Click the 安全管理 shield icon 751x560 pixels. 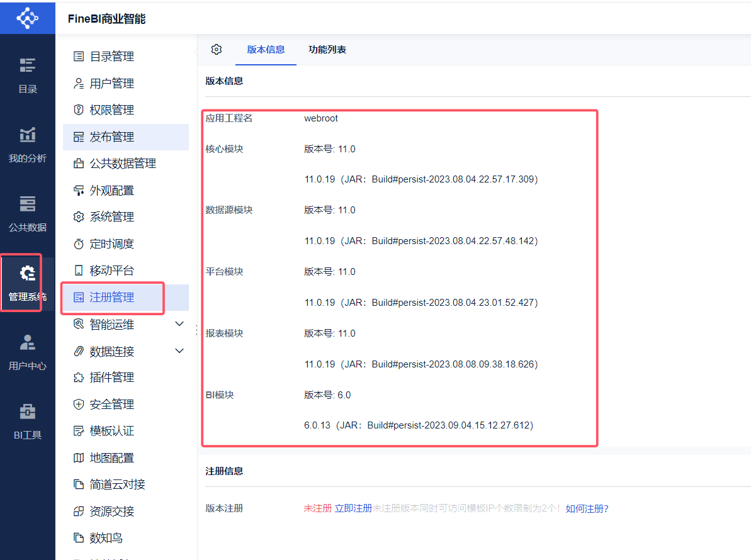pyautogui.click(x=79, y=405)
